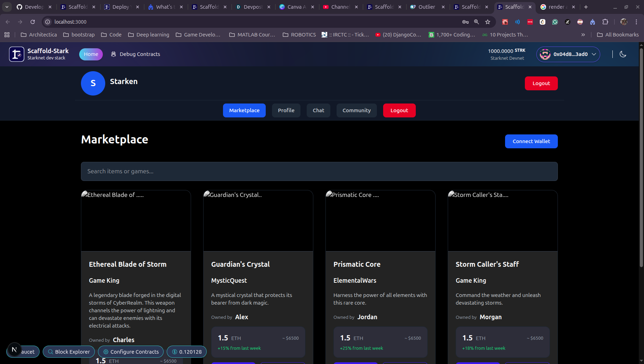Click the red square extension icon

pos(530,22)
